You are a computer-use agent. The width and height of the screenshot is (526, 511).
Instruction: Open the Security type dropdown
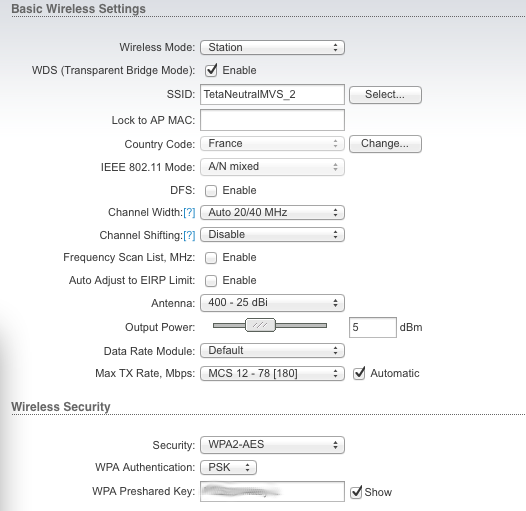[272, 445]
